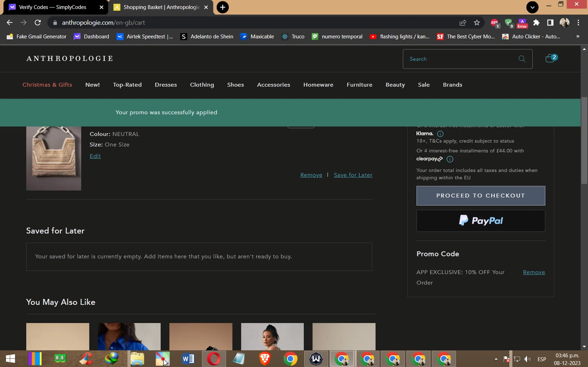Browse the Clothing category

202,85
